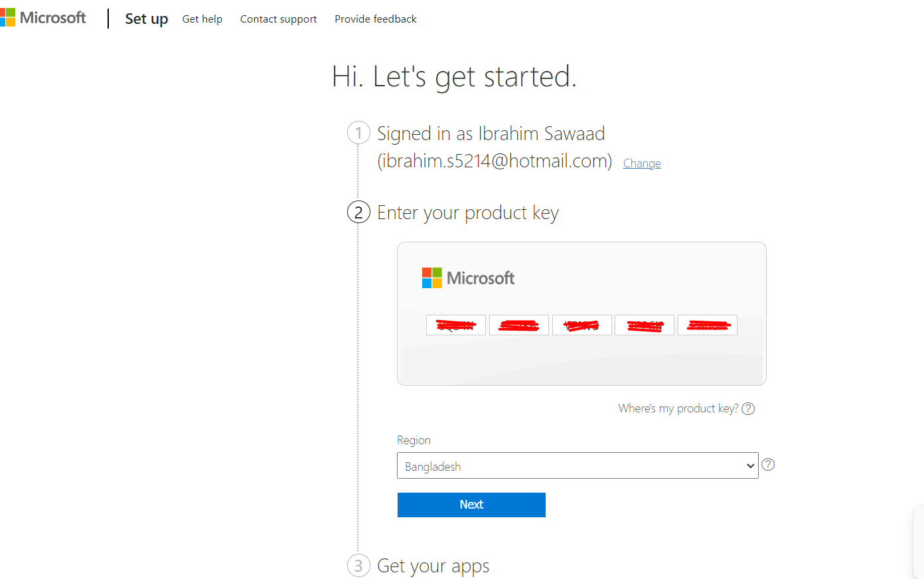Focus the fifth product key box
This screenshot has height=579, width=924.
click(708, 325)
